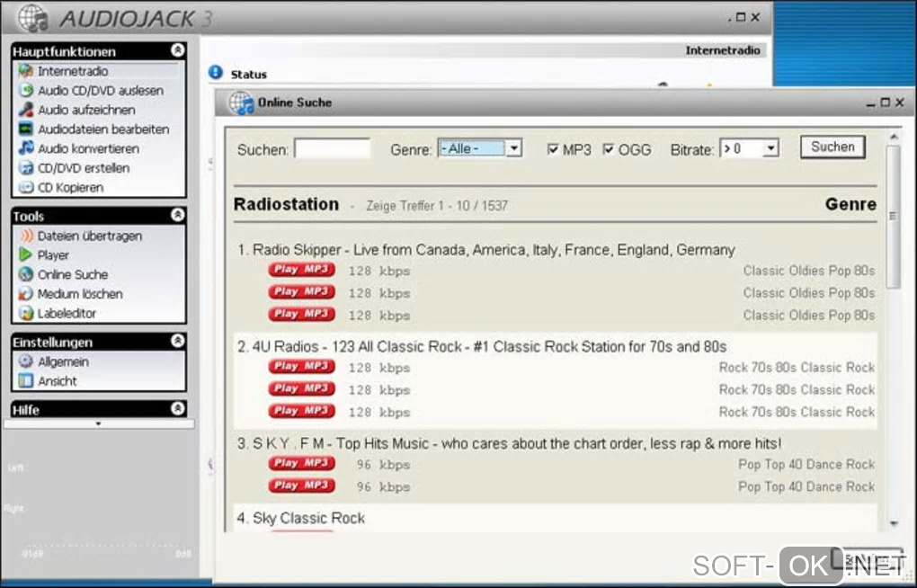Click the green Player icon
The image size is (917, 588).
[x=25, y=255]
